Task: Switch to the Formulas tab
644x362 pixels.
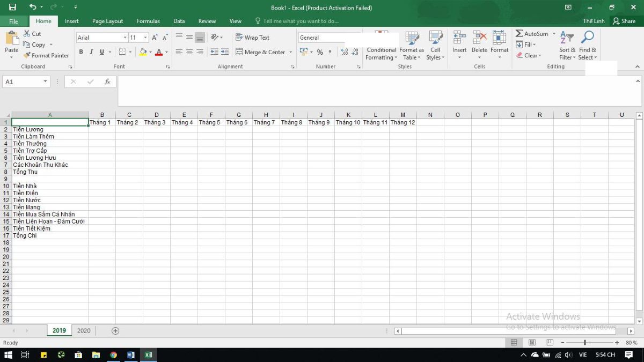Action: (148, 21)
